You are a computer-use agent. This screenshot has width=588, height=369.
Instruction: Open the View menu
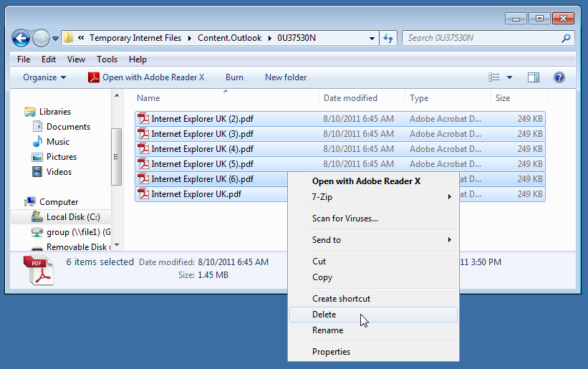(x=76, y=59)
